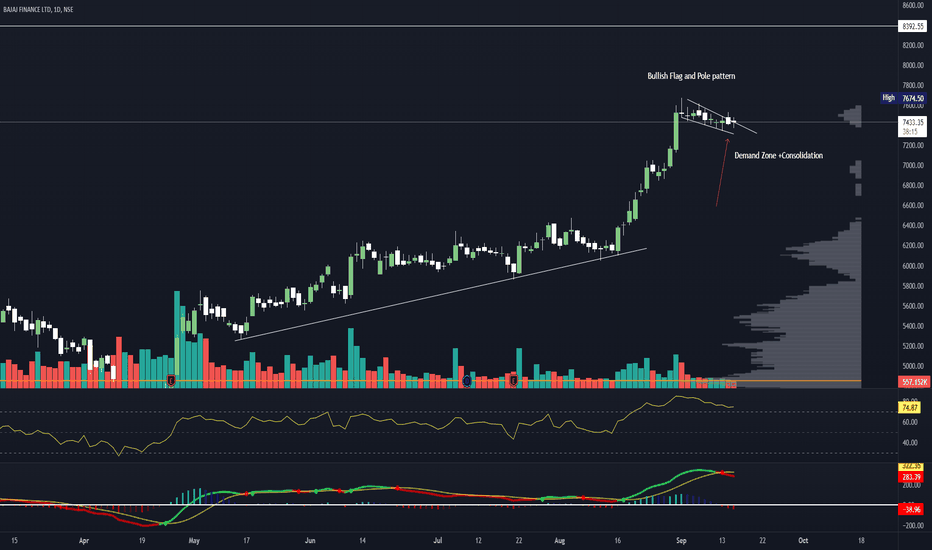Open the earnings marker in late April
932x550 pixels.
[171, 381]
